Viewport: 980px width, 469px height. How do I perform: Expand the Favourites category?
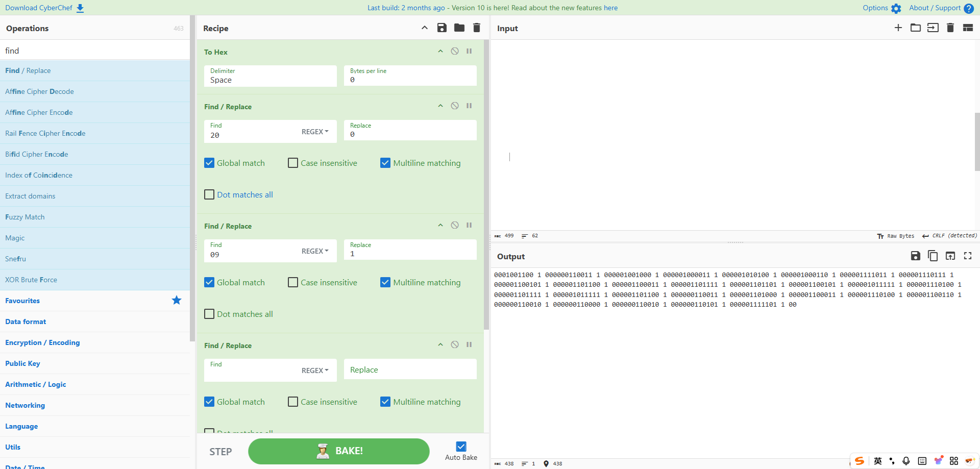[x=95, y=301]
